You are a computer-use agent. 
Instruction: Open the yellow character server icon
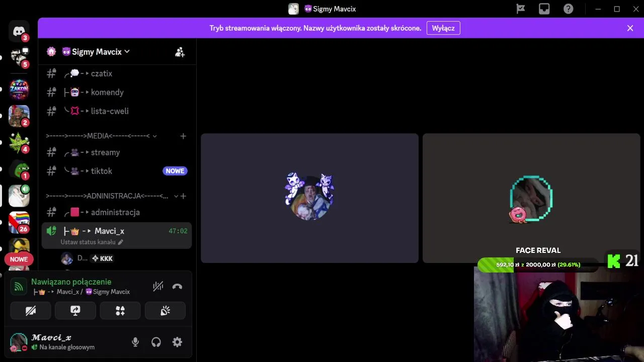[x=19, y=245]
